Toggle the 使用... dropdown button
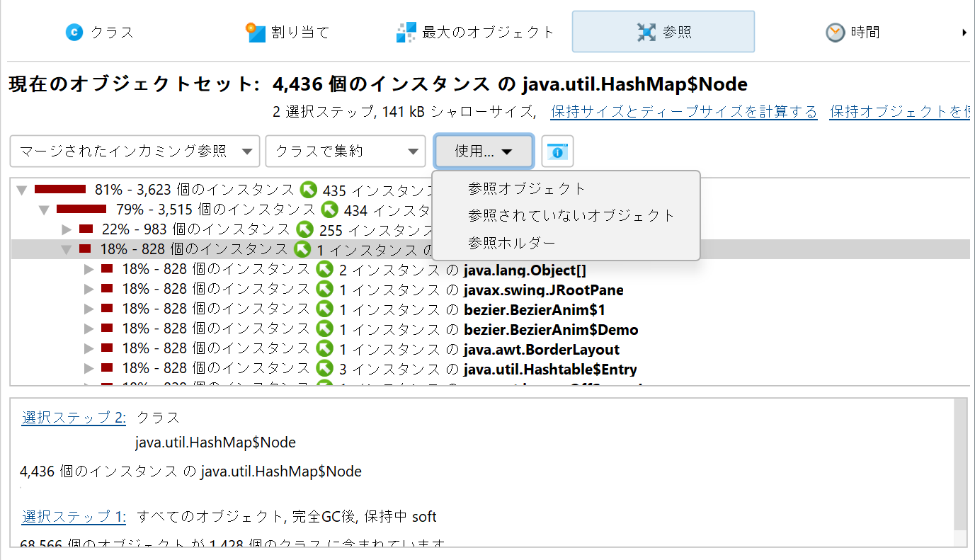The width and height of the screenshot is (975, 560). pyautogui.click(x=484, y=151)
